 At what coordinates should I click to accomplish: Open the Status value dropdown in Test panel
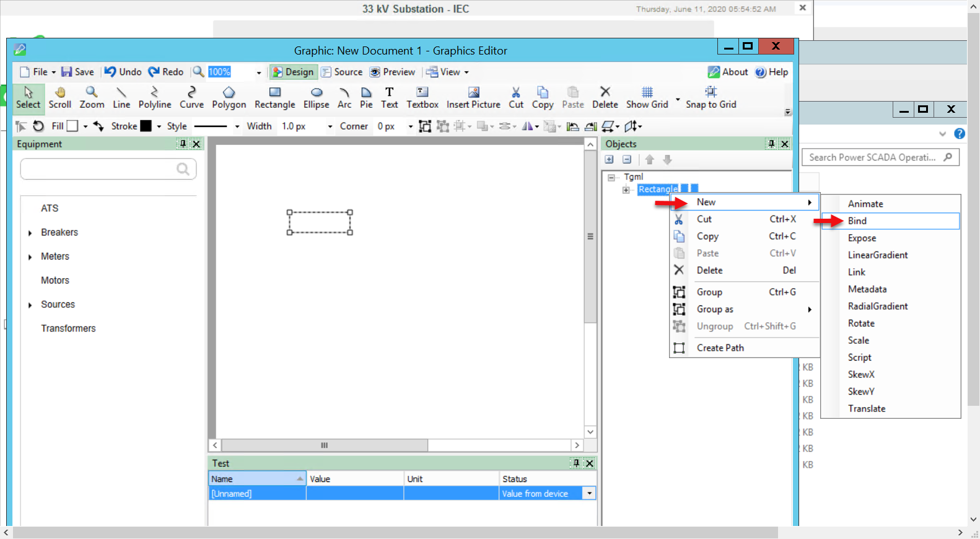click(x=589, y=494)
